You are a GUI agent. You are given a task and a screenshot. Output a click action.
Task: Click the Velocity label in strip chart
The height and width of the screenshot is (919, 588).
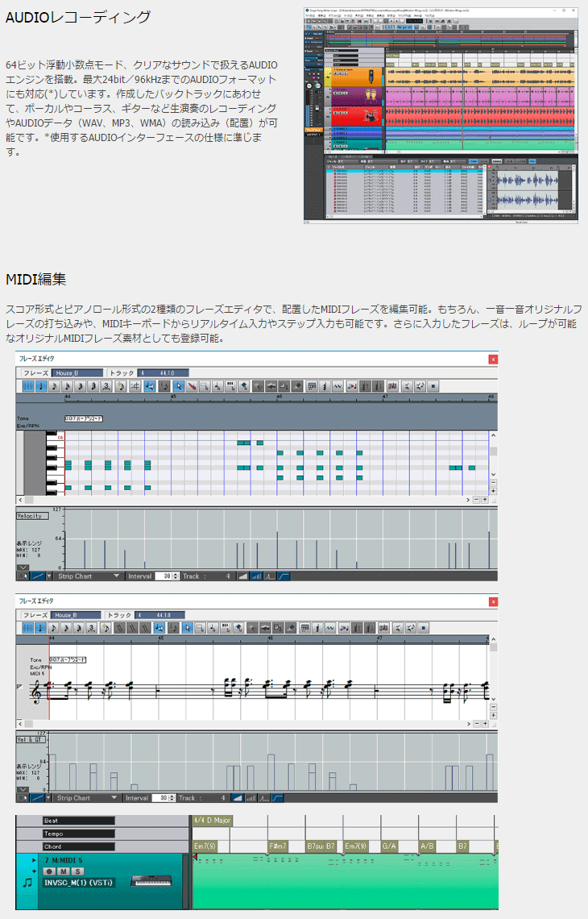pos(33,515)
